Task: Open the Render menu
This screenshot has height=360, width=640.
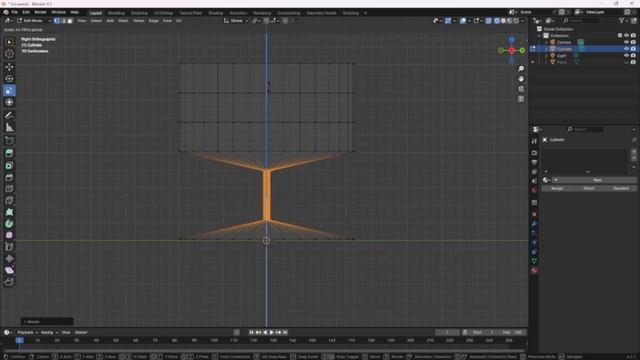Action: [x=40, y=12]
